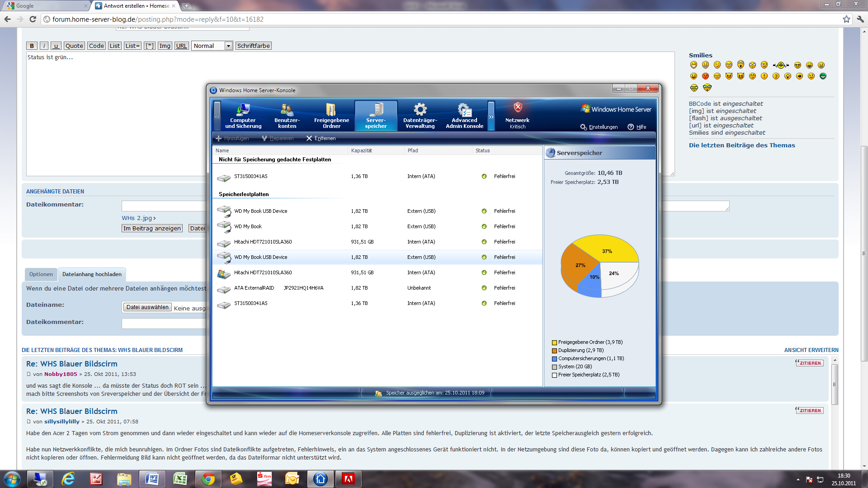The height and width of the screenshot is (488, 868).
Task: Click Reparieren toolbar button
Action: coord(278,138)
